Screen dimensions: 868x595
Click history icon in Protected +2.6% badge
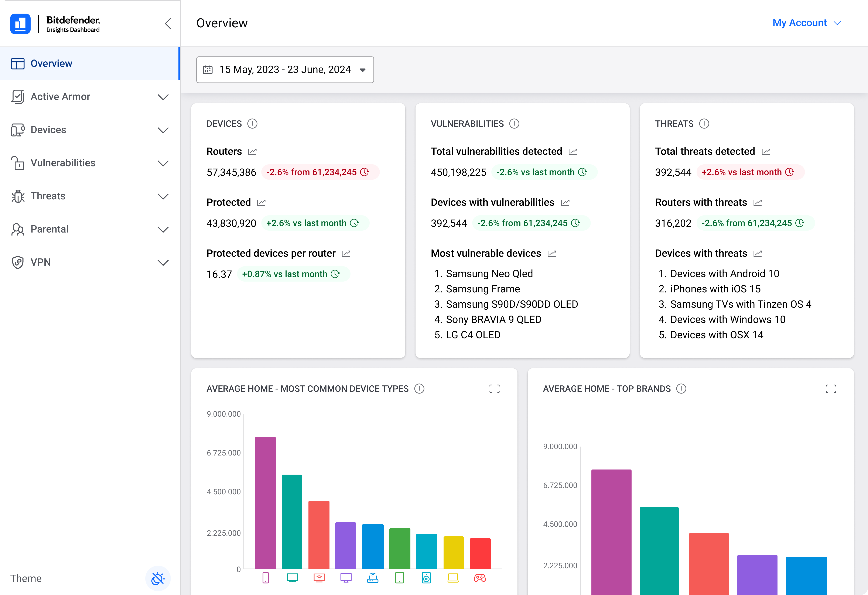(355, 223)
